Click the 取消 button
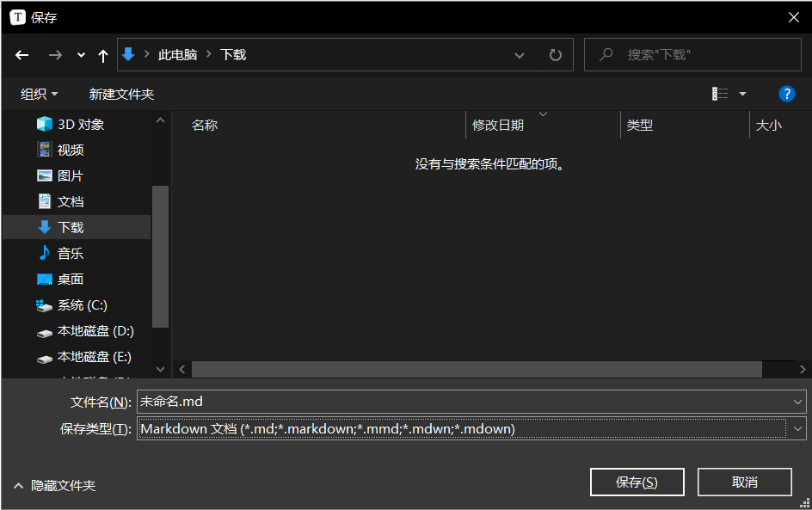Viewport: 812px width, 510px height. click(x=744, y=482)
